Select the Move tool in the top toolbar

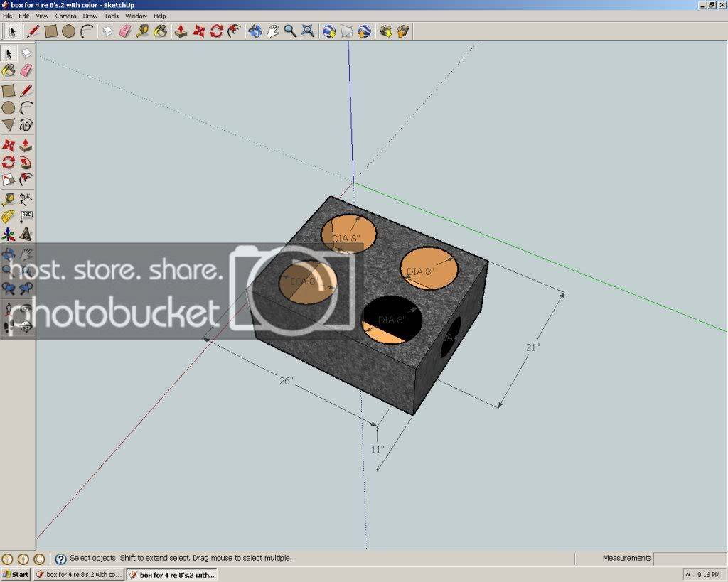coord(199,31)
